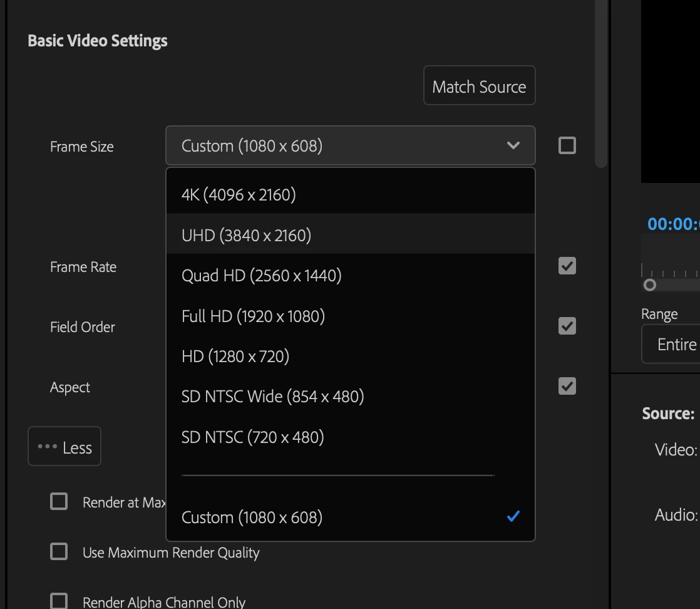The image size is (700, 609).
Task: Select UHD (3840 x 2160) option
Action: coord(351,235)
